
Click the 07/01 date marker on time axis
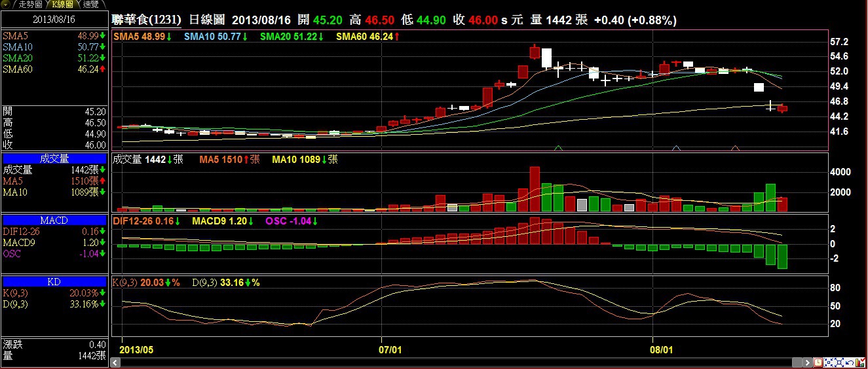click(390, 350)
